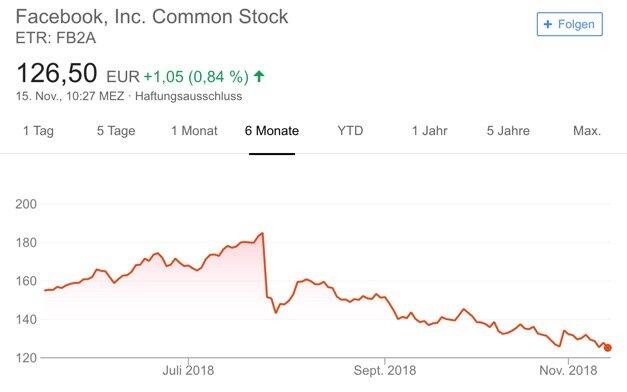Select the 6 Monate range tab
The height and width of the screenshot is (392, 627).
pyautogui.click(x=272, y=131)
